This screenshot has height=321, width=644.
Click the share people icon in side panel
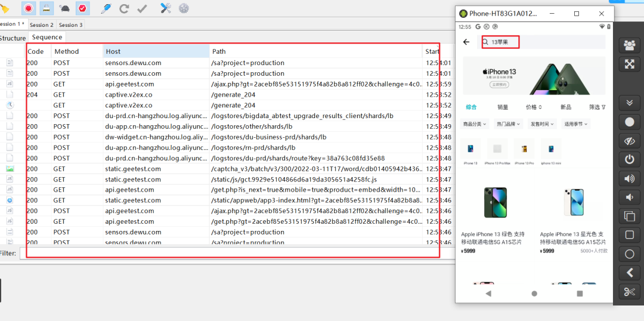pyautogui.click(x=629, y=45)
